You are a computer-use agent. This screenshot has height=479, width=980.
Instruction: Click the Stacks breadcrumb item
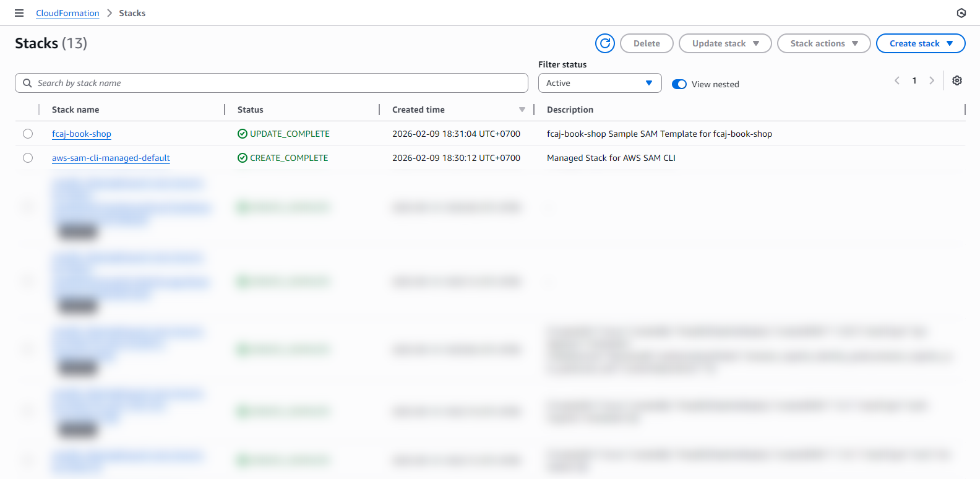click(132, 13)
